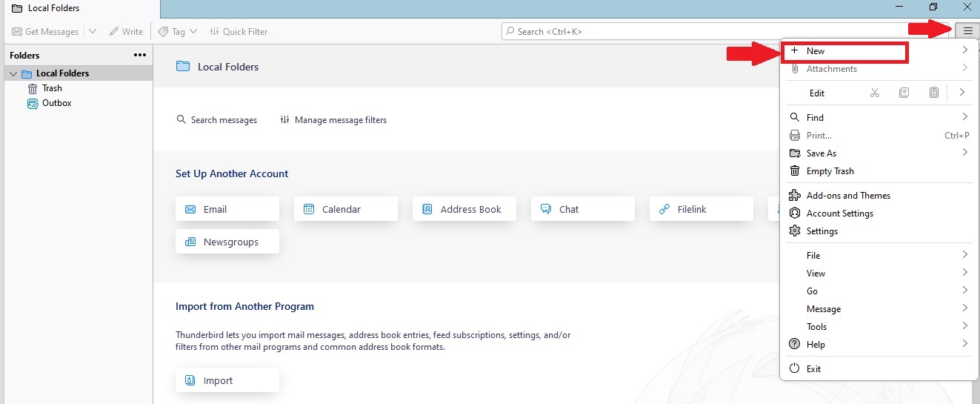
Task: Click the magnifier icon in search box
Action: tap(510, 31)
